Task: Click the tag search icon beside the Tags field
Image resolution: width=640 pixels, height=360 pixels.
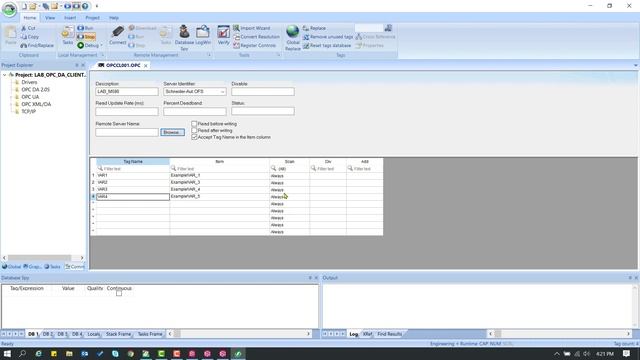Action: click(x=388, y=28)
